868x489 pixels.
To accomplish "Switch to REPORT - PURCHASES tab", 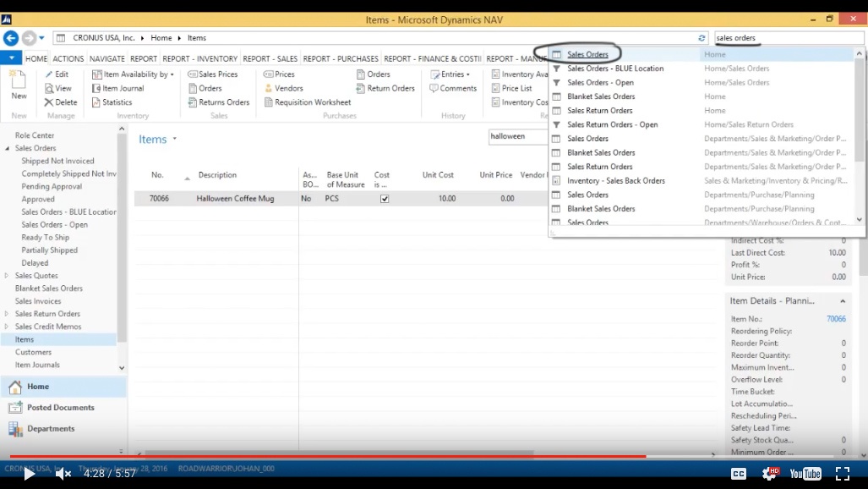I will click(341, 58).
